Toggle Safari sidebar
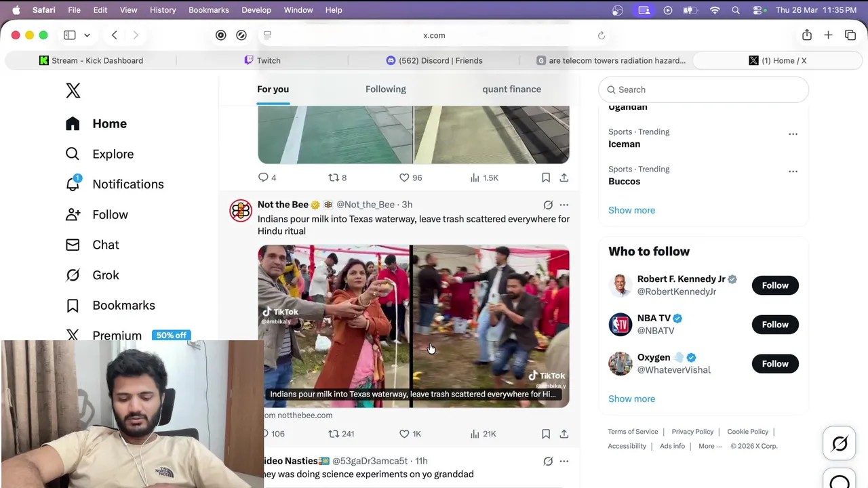Screen dimensions: 868x488 [69, 35]
